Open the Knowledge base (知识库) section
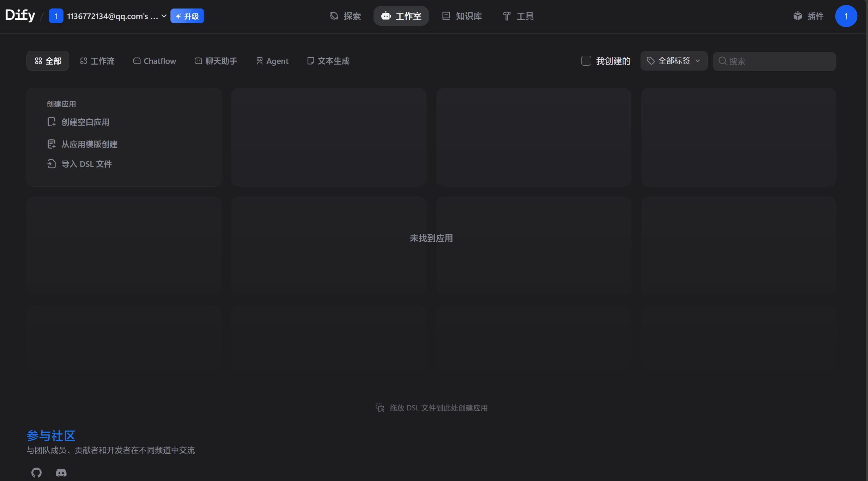This screenshot has width=868, height=481. click(x=462, y=16)
